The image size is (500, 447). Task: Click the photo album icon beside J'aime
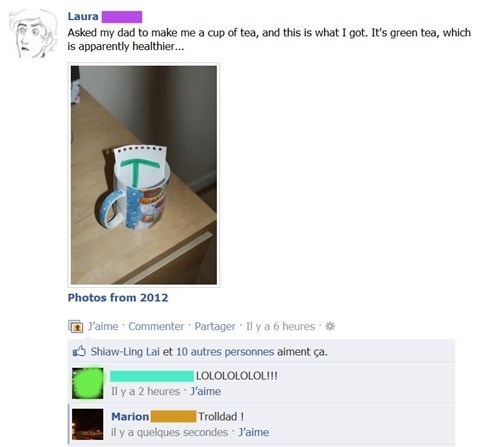click(76, 326)
